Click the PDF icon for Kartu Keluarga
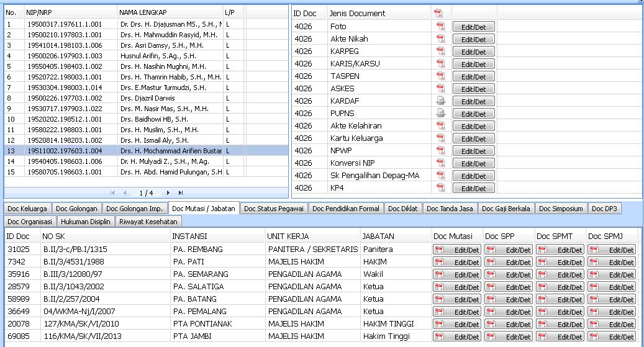Viewport: 644px width, 347px height. pos(441,138)
